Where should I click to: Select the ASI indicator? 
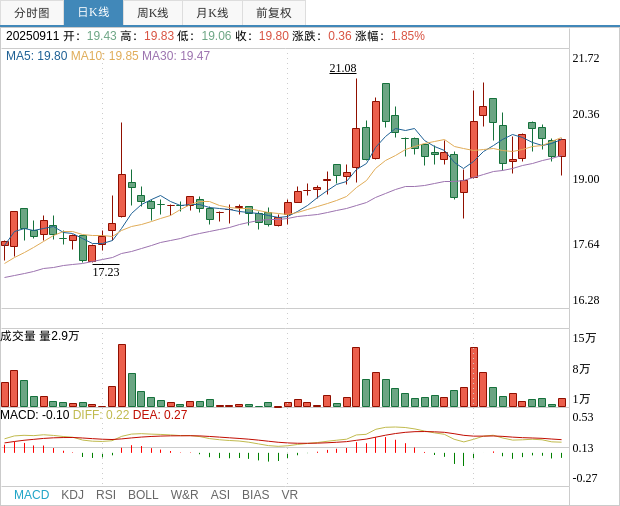point(220,495)
